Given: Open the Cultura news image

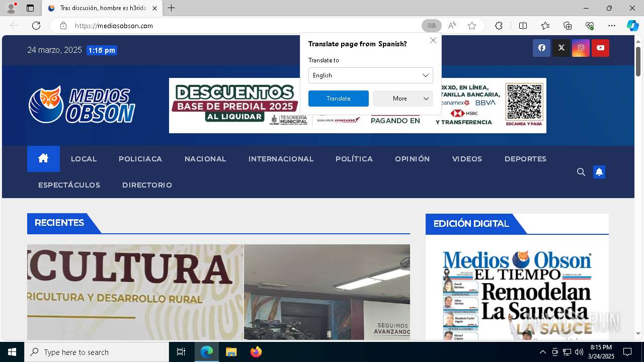Looking at the screenshot, I should (x=135, y=292).
